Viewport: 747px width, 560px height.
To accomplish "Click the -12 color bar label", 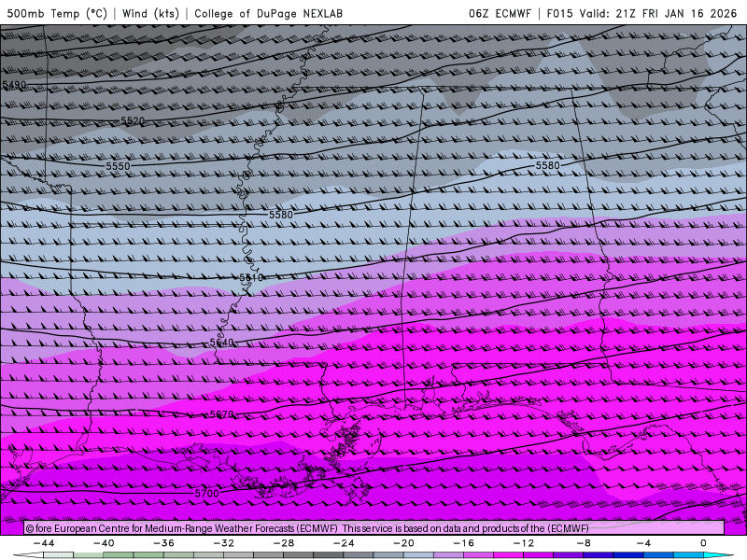I will coord(524,543).
